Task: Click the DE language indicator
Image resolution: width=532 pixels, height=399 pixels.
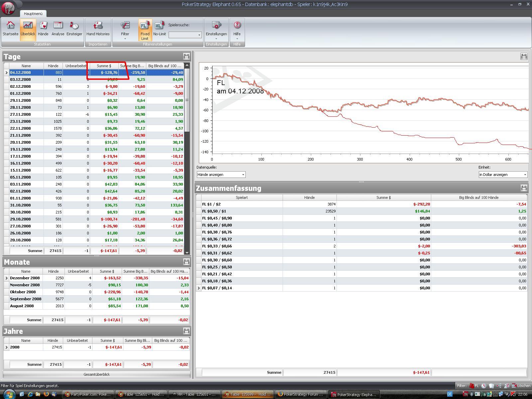Action: point(450,394)
